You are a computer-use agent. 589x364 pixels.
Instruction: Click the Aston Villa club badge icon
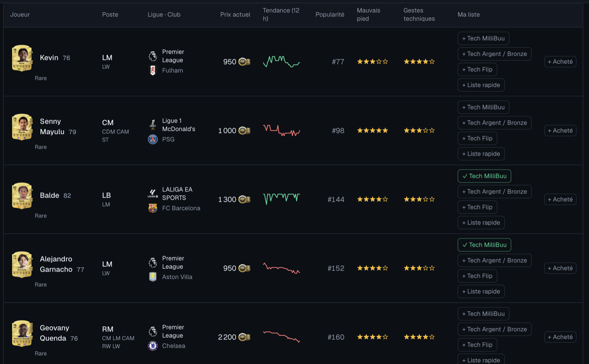coord(153,277)
